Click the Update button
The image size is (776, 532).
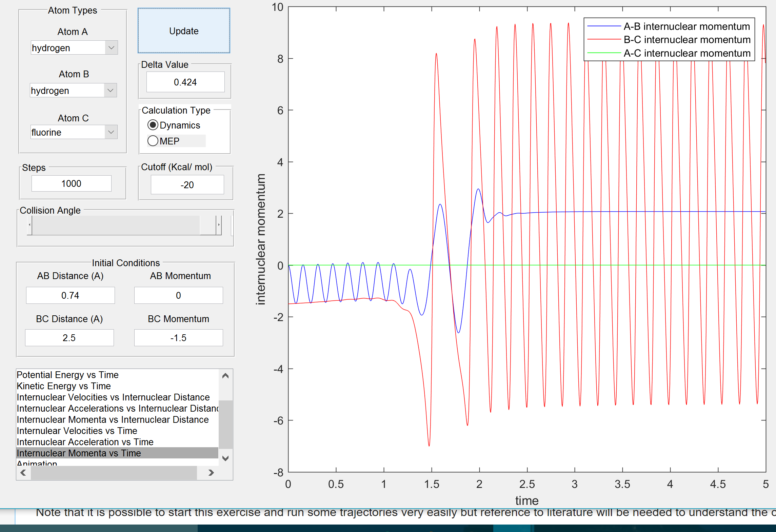tap(184, 31)
